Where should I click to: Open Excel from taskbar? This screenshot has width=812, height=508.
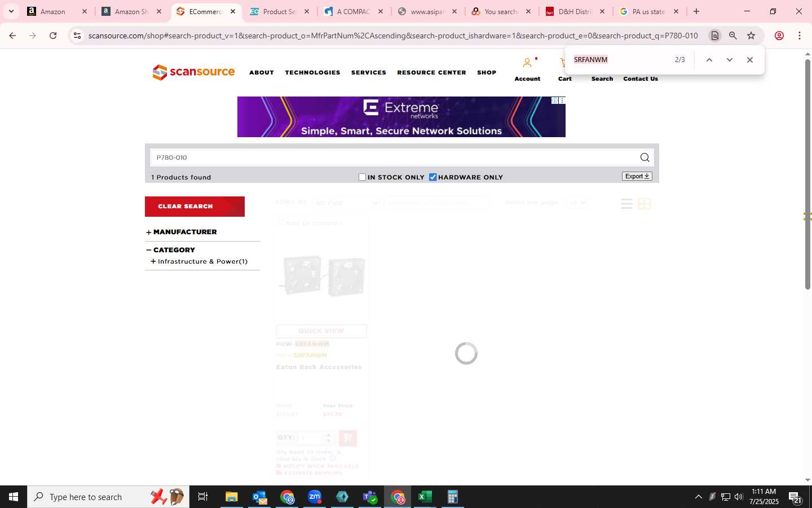click(425, 497)
